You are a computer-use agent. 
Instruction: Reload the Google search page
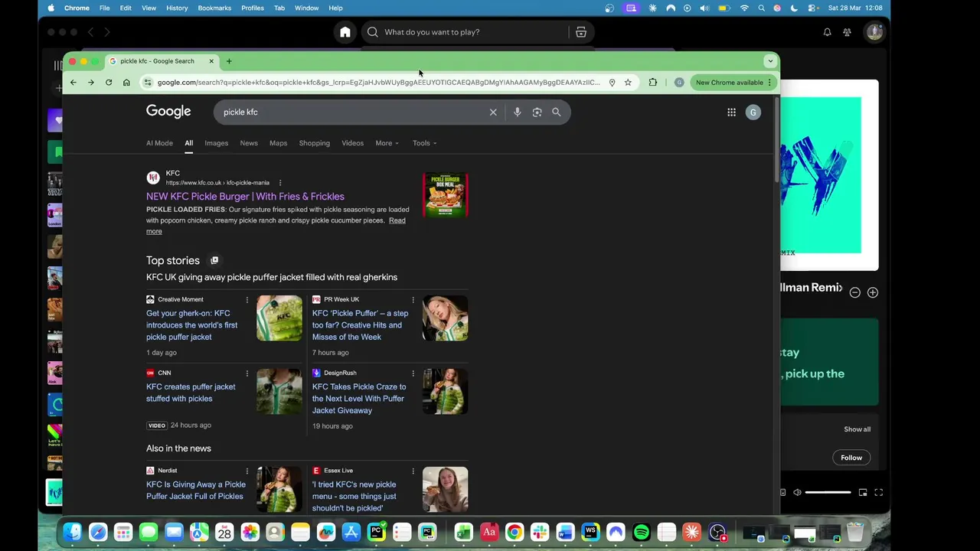(109, 83)
